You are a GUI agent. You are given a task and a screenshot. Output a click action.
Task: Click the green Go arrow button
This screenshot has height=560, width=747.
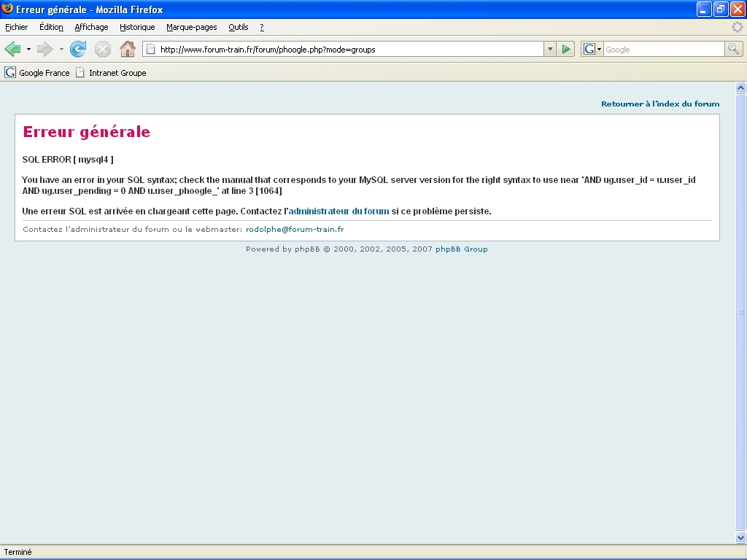(x=565, y=49)
